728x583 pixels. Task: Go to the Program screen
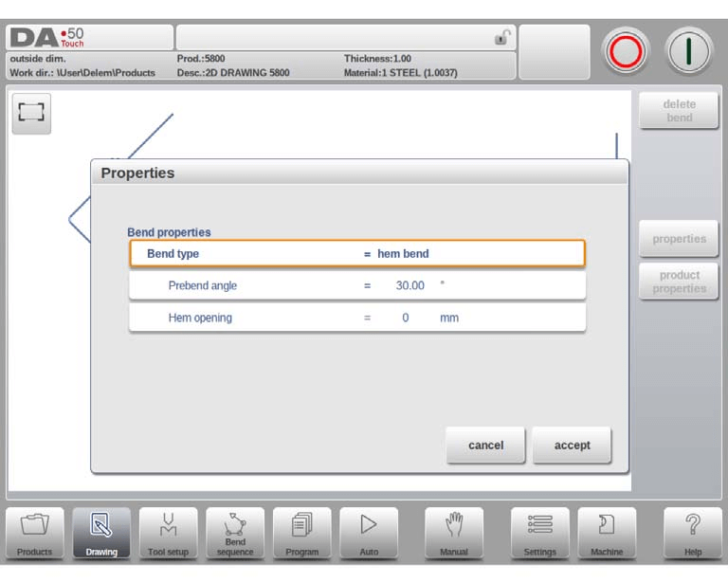click(302, 533)
